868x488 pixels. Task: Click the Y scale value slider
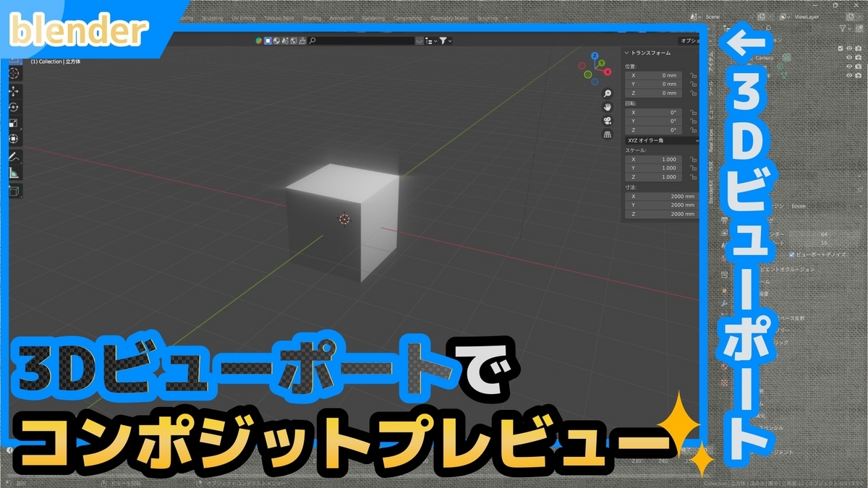tap(653, 168)
